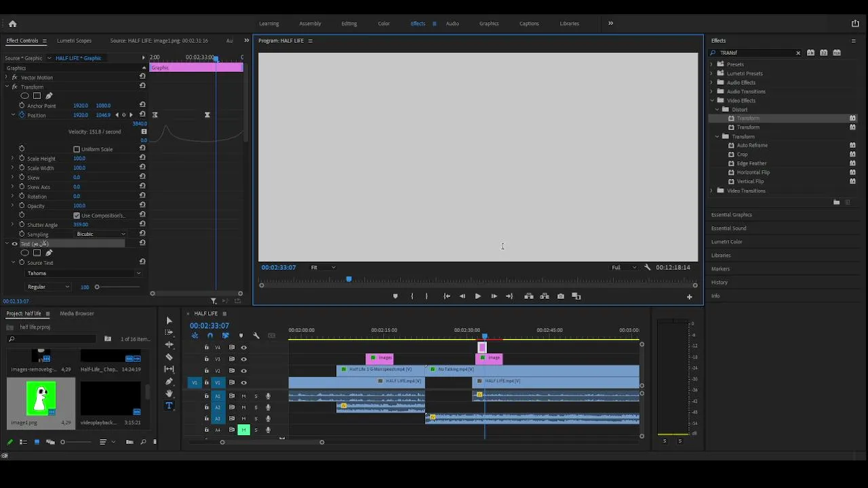Open the Tahoma font dropdown
Viewport: 868px width, 488px height.
pyautogui.click(x=83, y=273)
